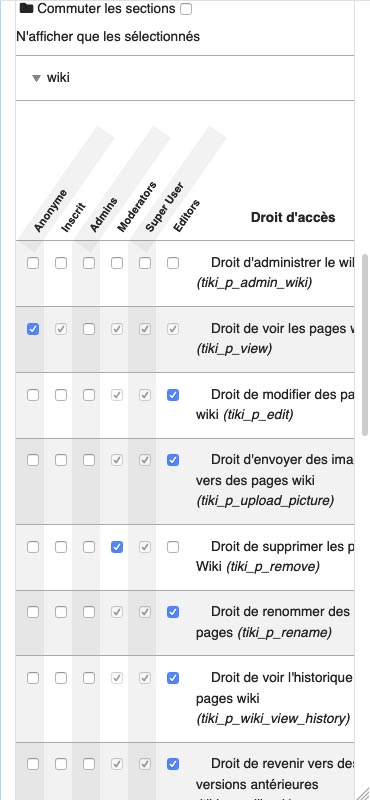
Task: Click the Droit d'accès column header
Action: (293, 217)
